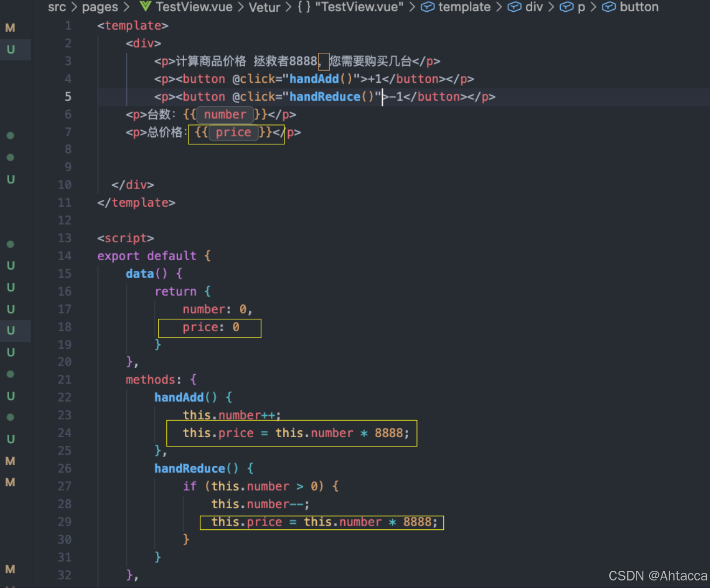Image resolution: width=710 pixels, height=588 pixels.
Task: Open the pages breadcrumb folder
Action: [x=100, y=7]
